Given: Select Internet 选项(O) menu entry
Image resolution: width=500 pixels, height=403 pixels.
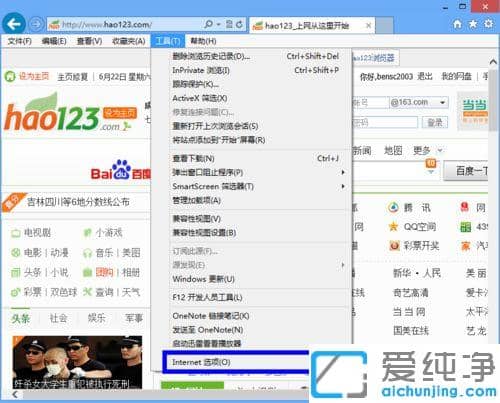Looking at the screenshot, I should click(x=237, y=362).
